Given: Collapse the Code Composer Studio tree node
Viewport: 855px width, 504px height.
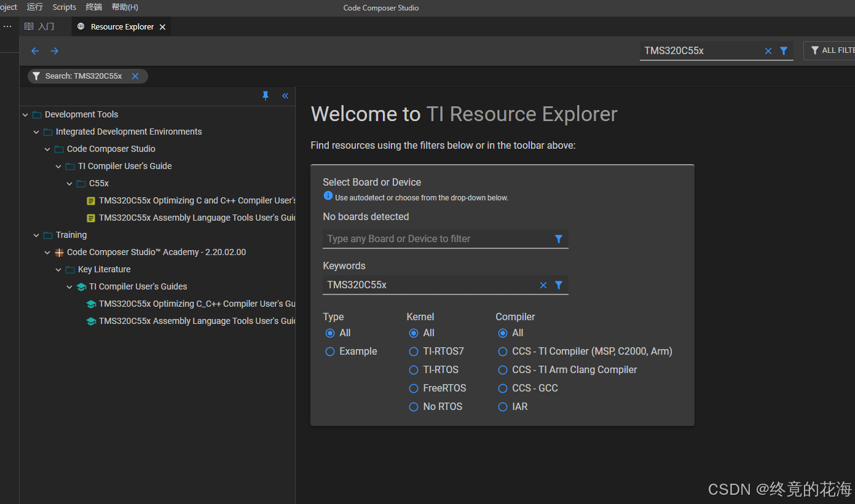Looking at the screenshot, I should (47, 149).
